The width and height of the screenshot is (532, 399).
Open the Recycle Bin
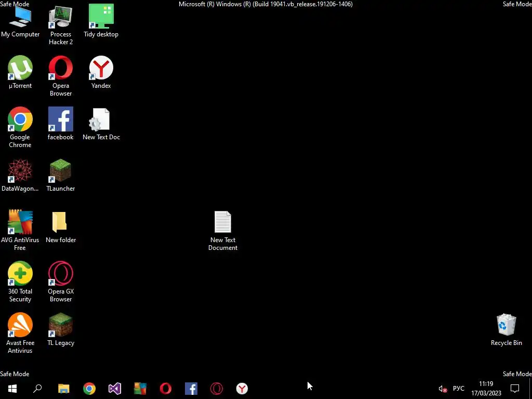pyautogui.click(x=506, y=330)
